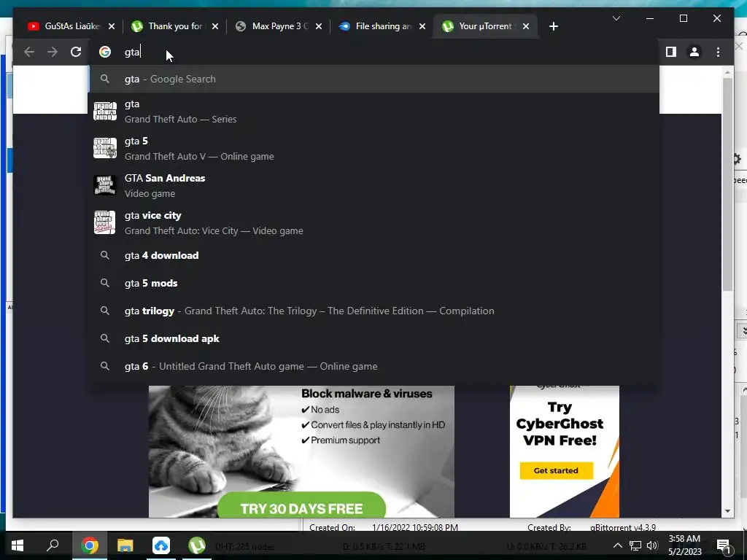
Task: Go forward to next page
Action: coord(53,52)
